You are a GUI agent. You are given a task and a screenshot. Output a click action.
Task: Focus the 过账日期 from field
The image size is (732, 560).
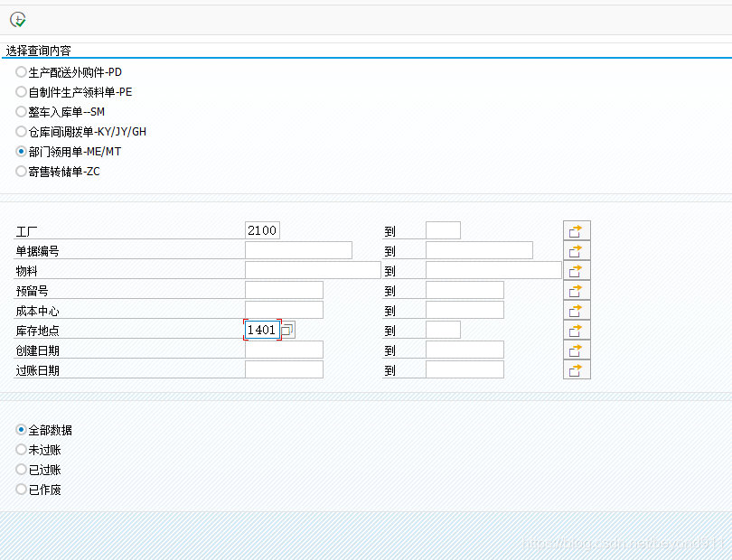(284, 369)
